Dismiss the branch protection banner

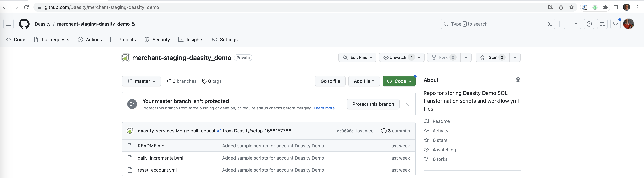tap(407, 104)
